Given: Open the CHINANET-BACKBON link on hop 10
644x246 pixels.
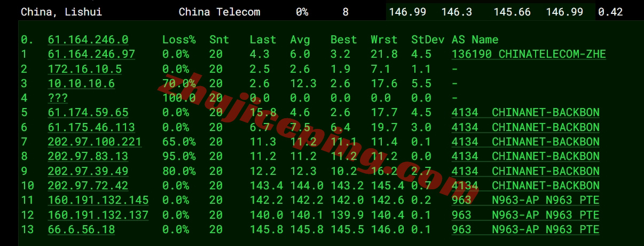Looking at the screenshot, I should (x=545, y=186).
